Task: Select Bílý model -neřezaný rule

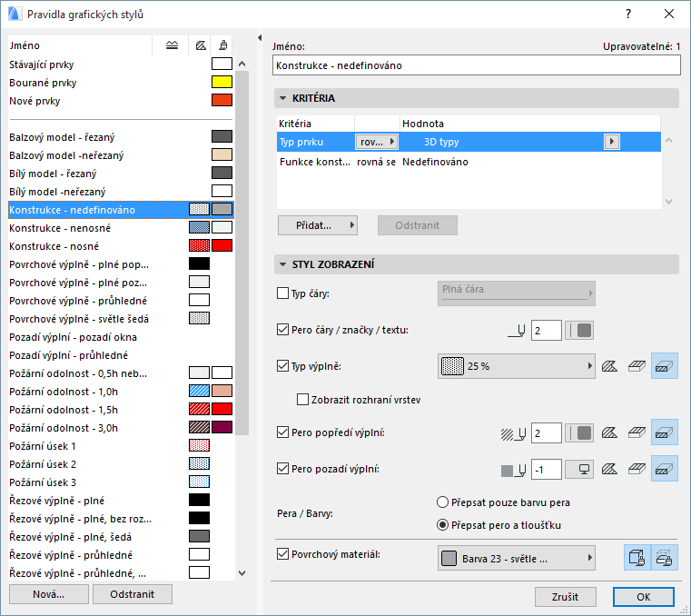Action: 121,192
